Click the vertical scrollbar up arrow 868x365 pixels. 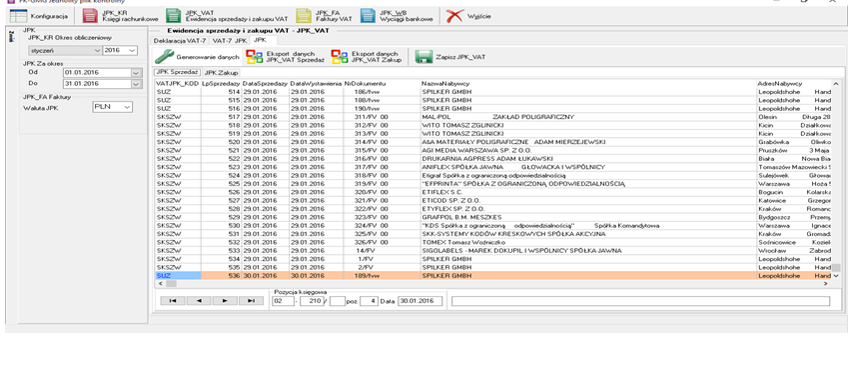pos(836,84)
